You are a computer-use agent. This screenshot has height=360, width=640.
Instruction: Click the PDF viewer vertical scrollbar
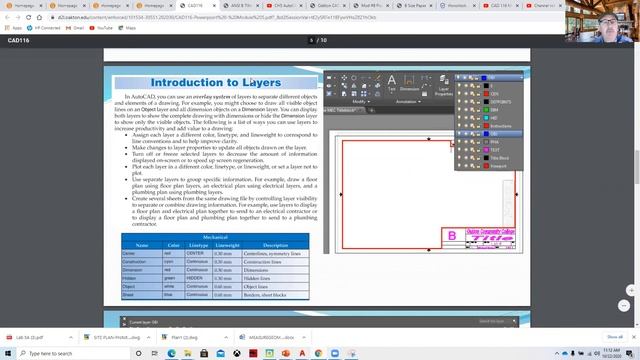[x=637, y=167]
